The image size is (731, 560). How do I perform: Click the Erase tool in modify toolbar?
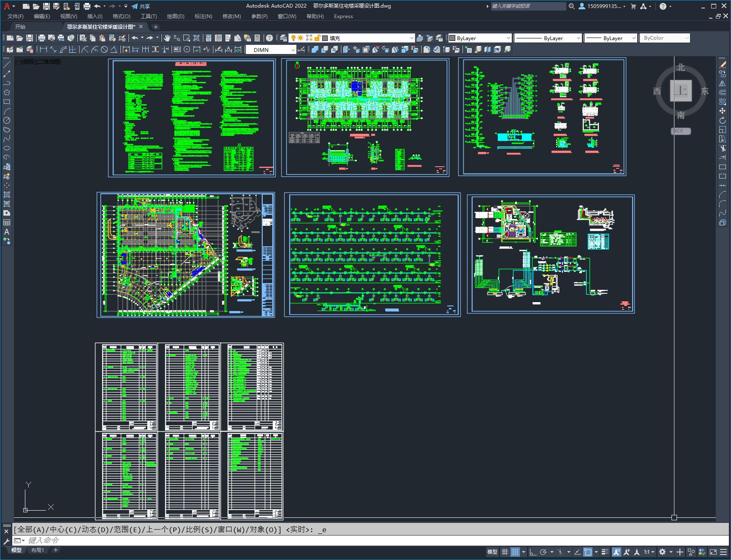(x=723, y=65)
